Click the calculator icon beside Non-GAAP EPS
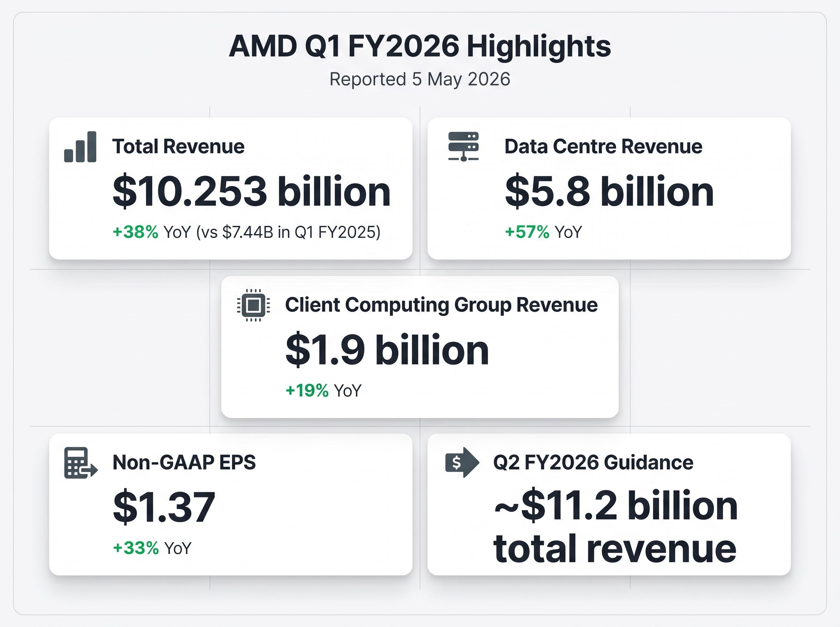Viewport: 840px width, 627px height. coord(81,463)
